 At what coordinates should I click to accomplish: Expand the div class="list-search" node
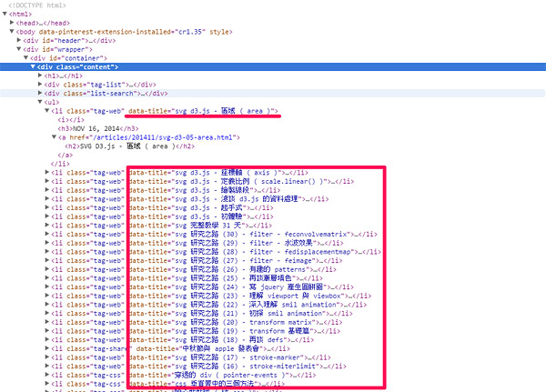pos(40,93)
